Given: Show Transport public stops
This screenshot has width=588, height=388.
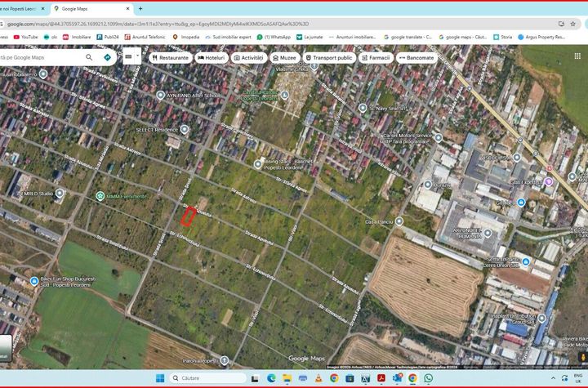Looking at the screenshot, I should click(x=329, y=58).
